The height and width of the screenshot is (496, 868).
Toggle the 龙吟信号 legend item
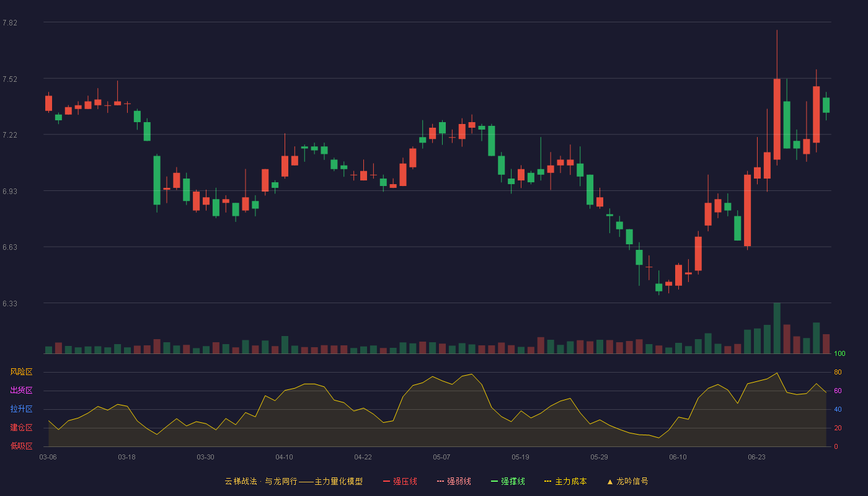pos(627,481)
